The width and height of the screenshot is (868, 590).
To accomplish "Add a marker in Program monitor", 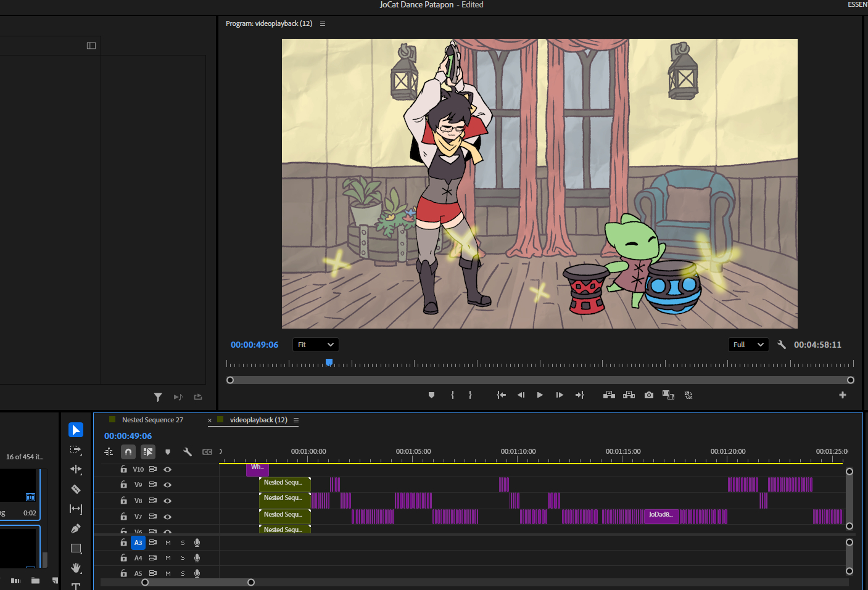I will (x=431, y=395).
